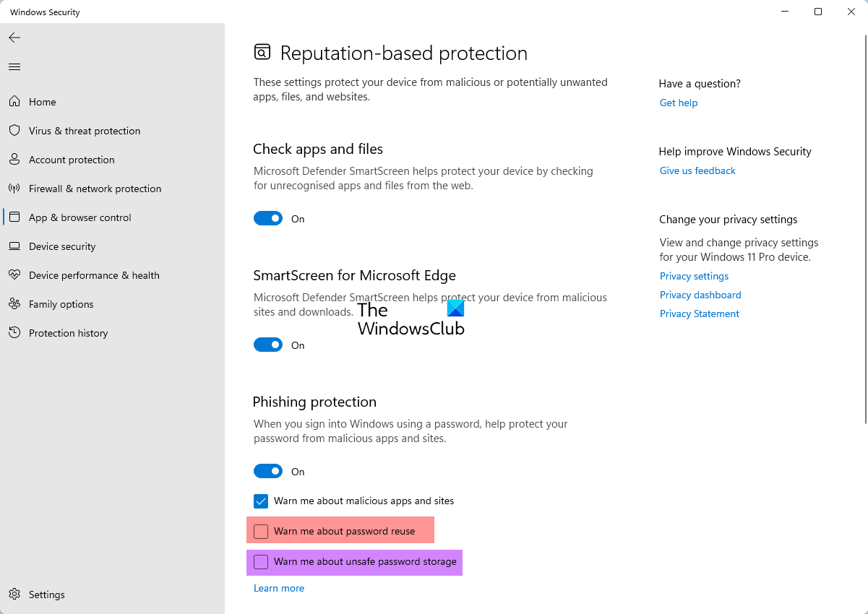Check Warn me about unsafe password storage
The height and width of the screenshot is (614, 868).
click(261, 562)
